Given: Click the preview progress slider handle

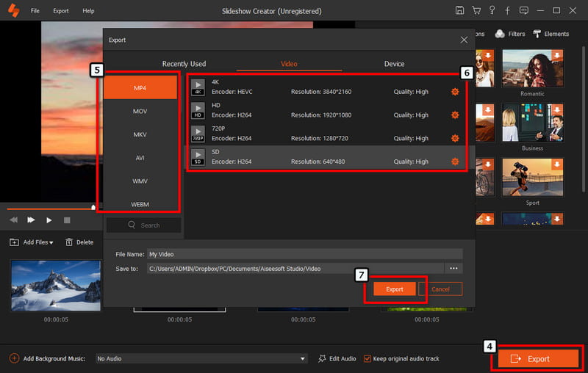Looking at the screenshot, I should [x=93, y=207].
